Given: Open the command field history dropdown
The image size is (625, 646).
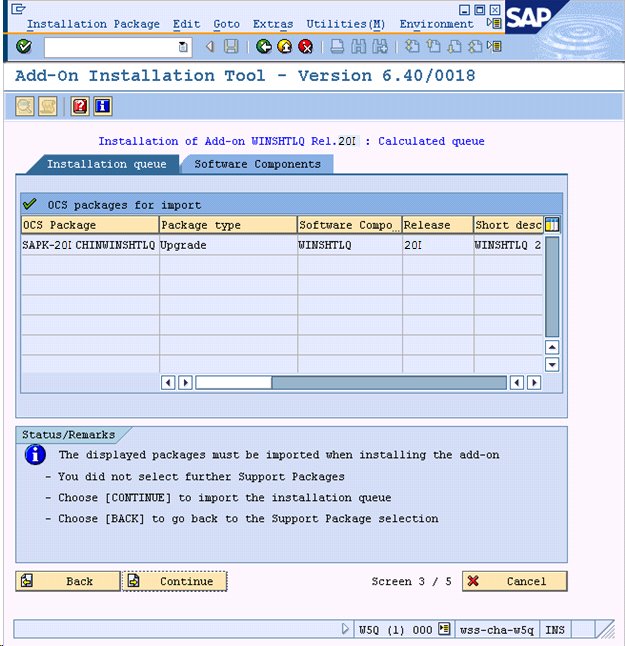Looking at the screenshot, I should 183,47.
